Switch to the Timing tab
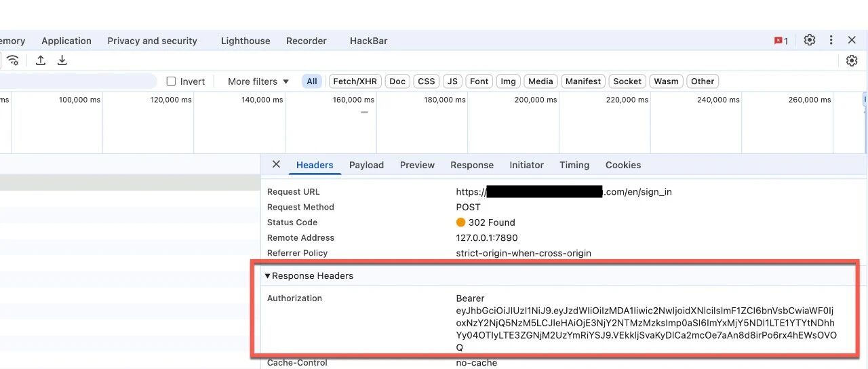The height and width of the screenshot is (369, 868). click(x=574, y=165)
